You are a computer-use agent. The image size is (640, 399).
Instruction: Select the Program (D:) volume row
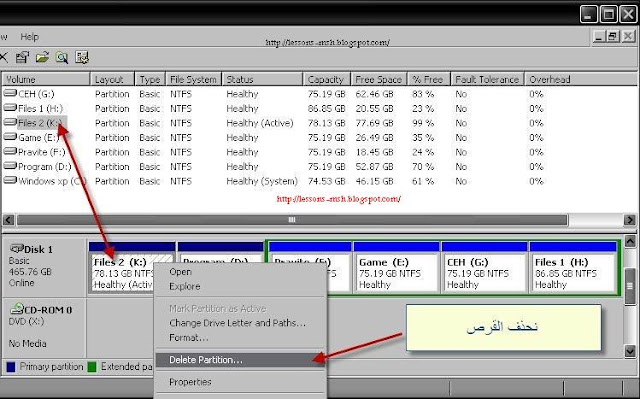tap(319, 166)
